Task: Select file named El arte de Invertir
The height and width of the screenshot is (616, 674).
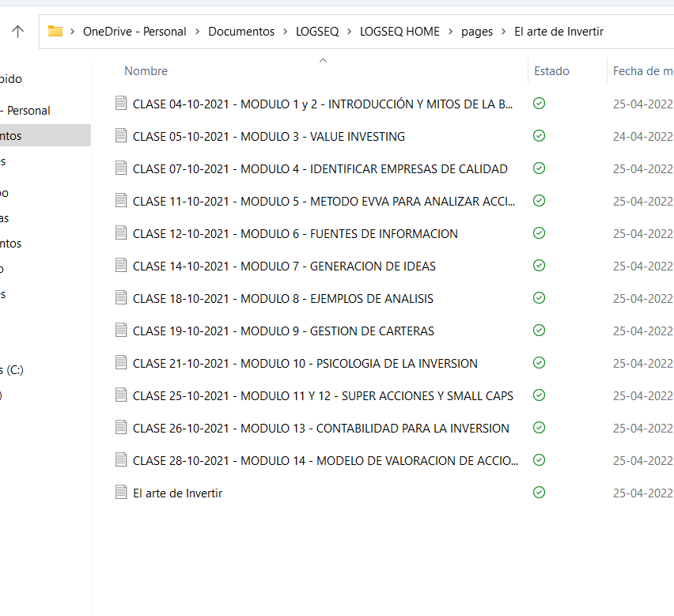Action: [x=177, y=493]
